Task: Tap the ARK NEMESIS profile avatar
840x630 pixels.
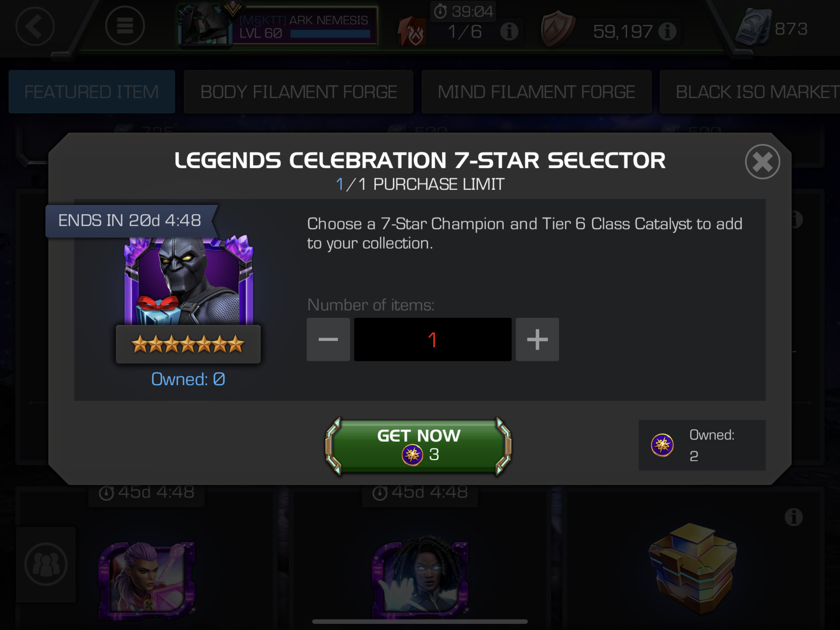Action: point(204,25)
